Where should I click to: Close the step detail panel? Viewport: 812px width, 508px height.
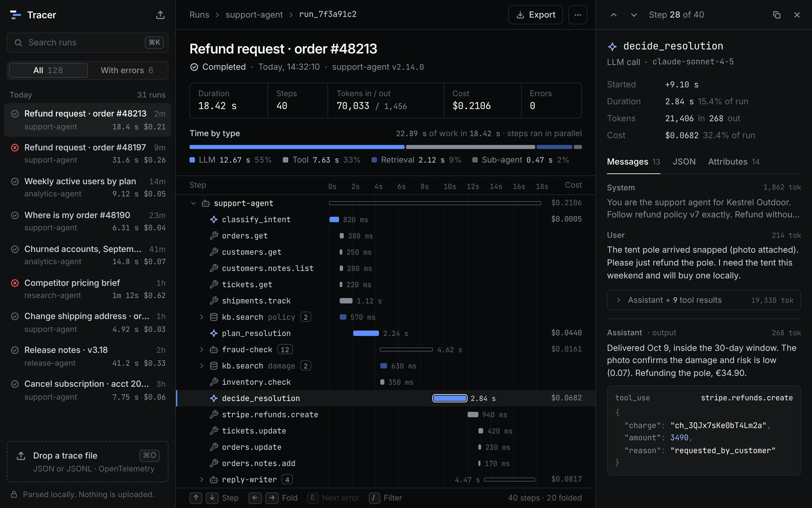[x=797, y=15]
